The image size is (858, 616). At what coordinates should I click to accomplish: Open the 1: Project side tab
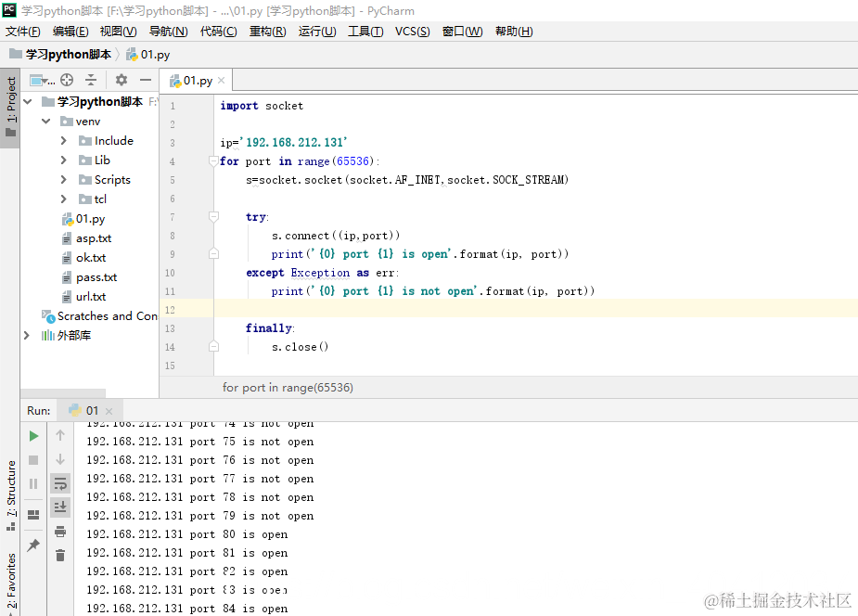10,108
